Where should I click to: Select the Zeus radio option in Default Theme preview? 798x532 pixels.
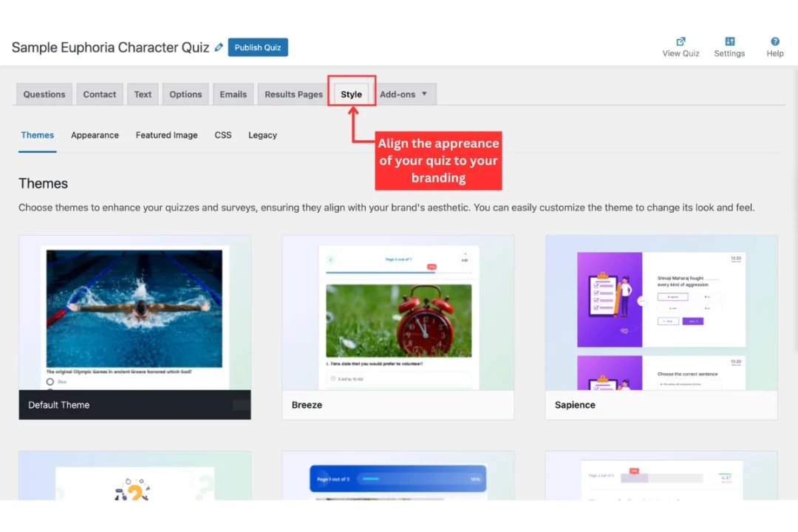(x=50, y=382)
